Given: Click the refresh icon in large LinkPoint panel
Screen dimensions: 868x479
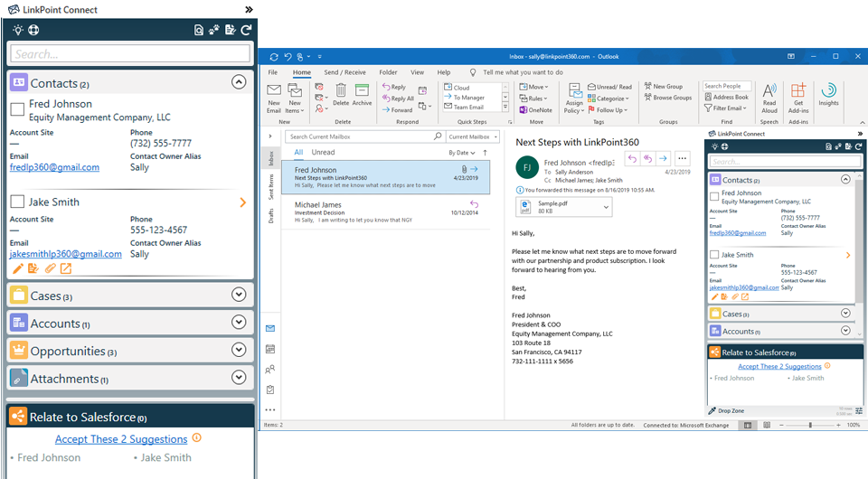Looking at the screenshot, I should click(246, 30).
